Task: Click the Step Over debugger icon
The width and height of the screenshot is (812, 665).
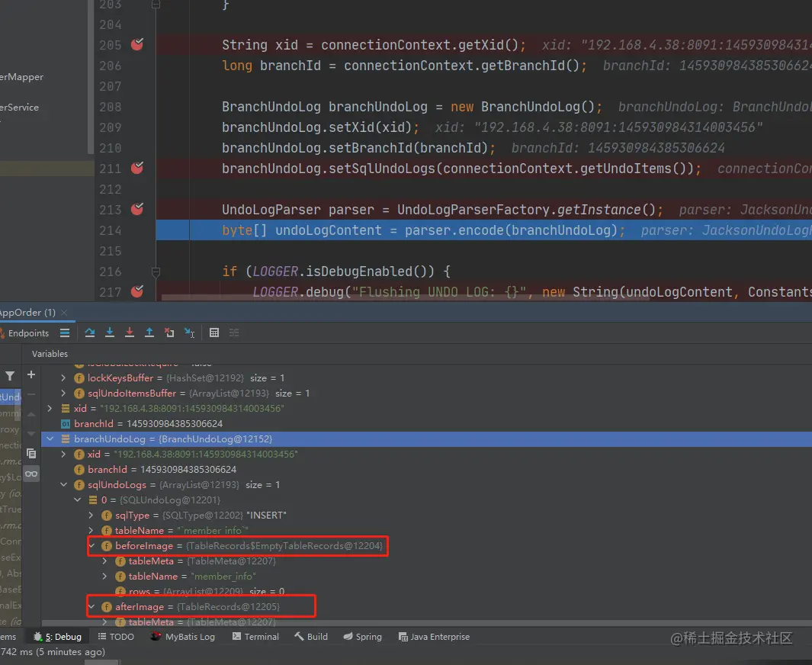Action: [x=90, y=332]
